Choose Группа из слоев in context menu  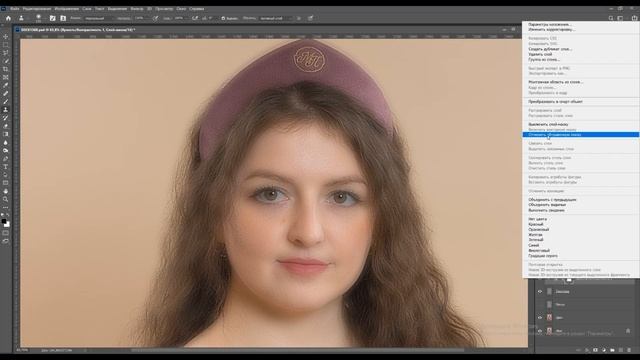(x=580, y=60)
